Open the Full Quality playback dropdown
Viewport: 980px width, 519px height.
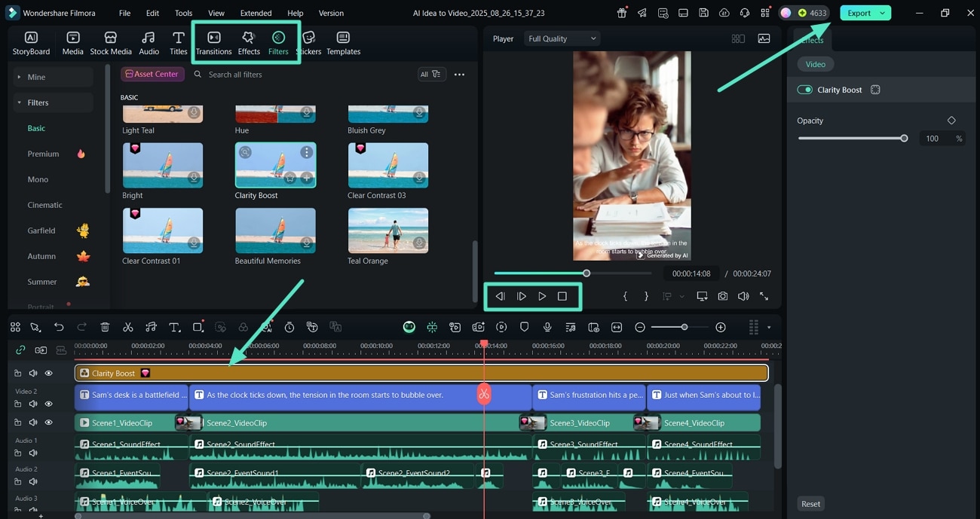[x=562, y=38]
